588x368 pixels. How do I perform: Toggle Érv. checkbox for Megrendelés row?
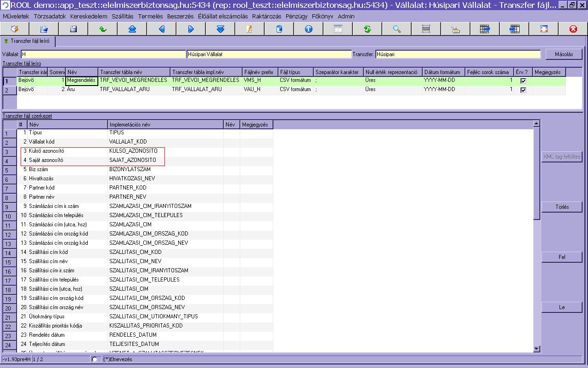pos(523,81)
